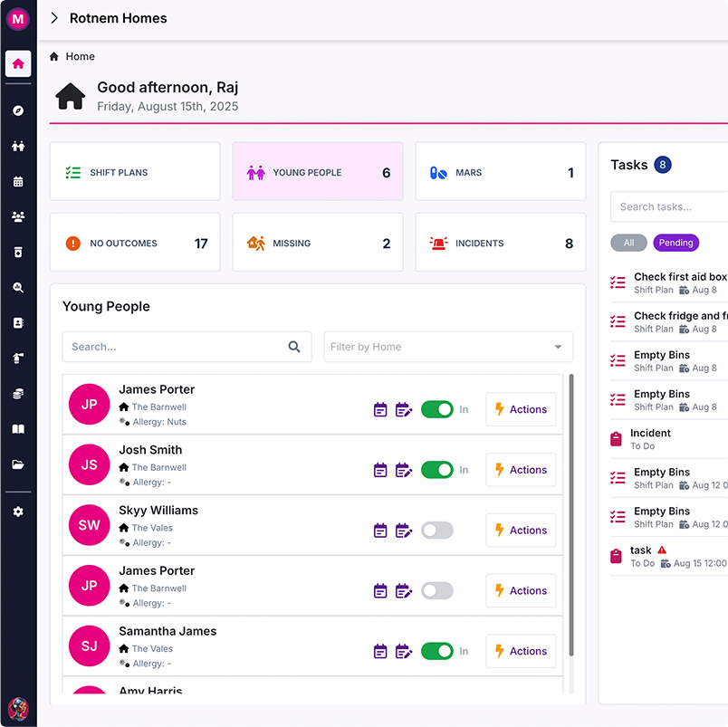Image resolution: width=728 pixels, height=727 pixels.
Task: Click the No Outcomes card
Action: (134, 242)
